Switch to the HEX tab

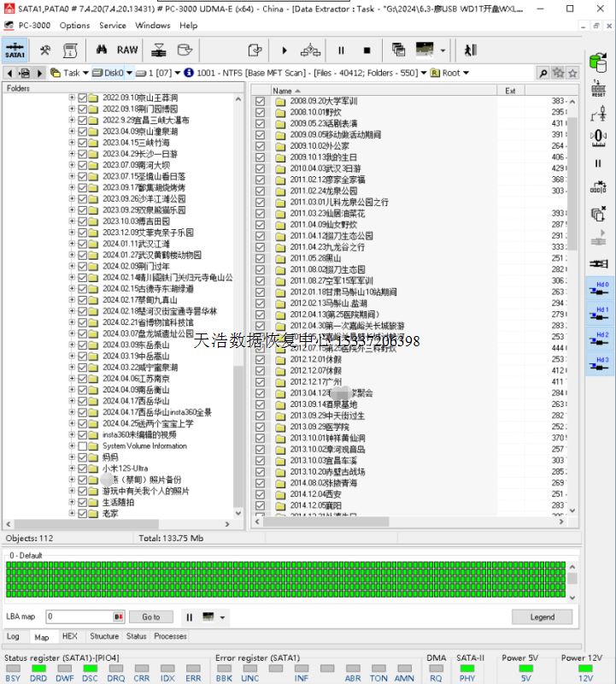pos(69,636)
